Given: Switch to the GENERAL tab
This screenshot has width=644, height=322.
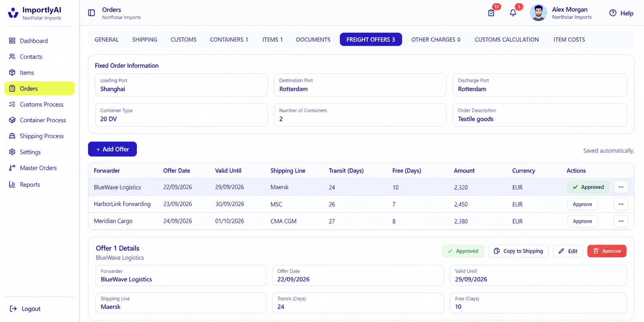Looking at the screenshot, I should coord(107,39).
